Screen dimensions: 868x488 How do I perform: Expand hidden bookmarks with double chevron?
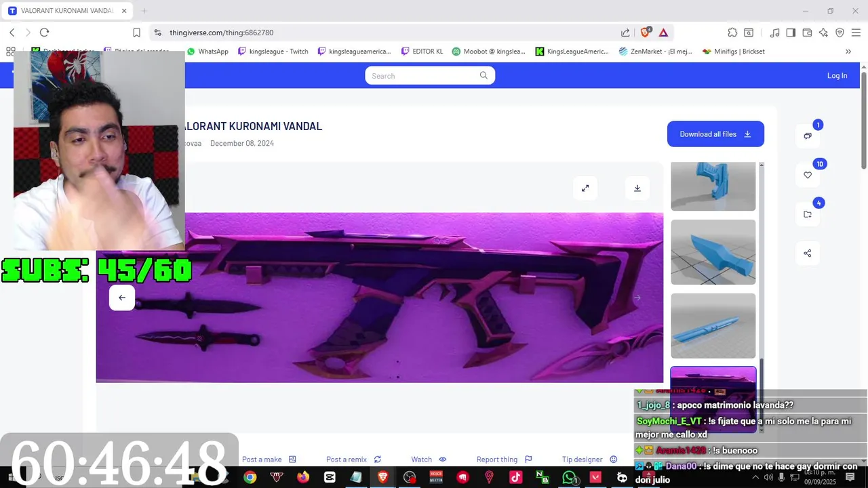point(848,52)
